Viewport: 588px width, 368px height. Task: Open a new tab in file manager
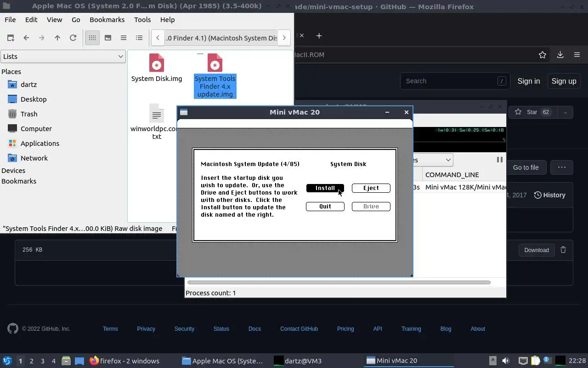click(11, 38)
